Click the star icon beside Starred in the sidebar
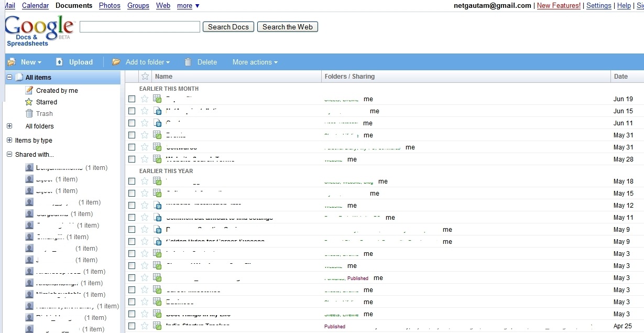Image resolution: width=644 pixels, height=333 pixels. 29,102
